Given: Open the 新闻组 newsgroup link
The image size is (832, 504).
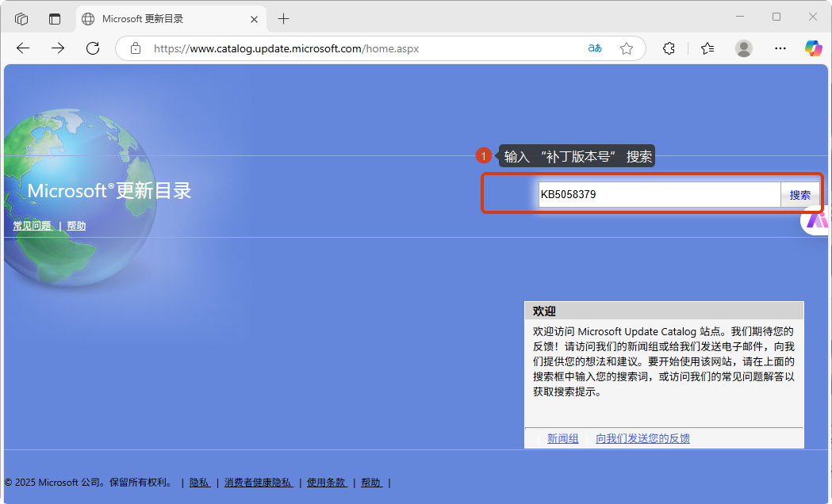Looking at the screenshot, I should (563, 438).
